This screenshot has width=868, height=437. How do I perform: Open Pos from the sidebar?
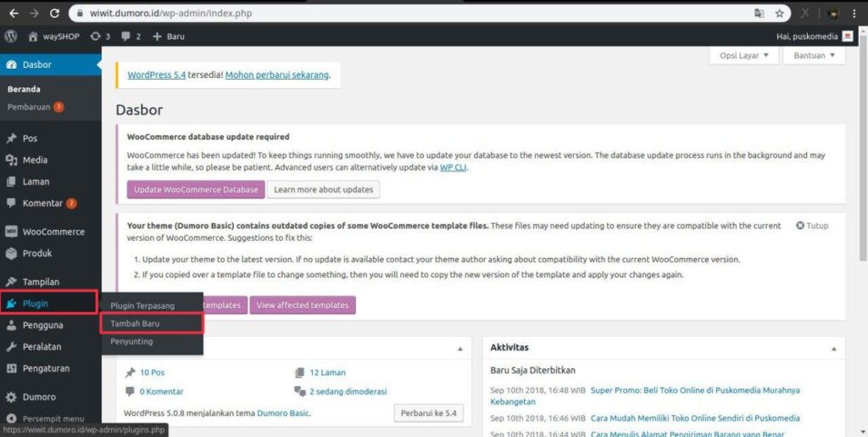coord(30,138)
